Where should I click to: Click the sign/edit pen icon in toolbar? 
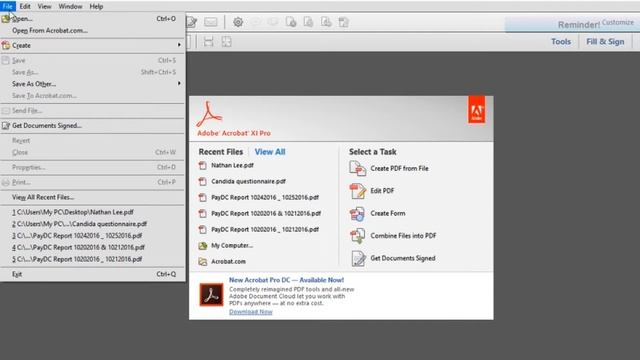tap(191, 22)
